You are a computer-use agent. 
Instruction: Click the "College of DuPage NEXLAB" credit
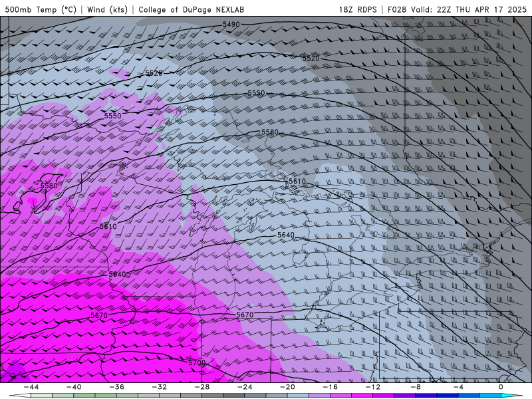(x=191, y=9)
